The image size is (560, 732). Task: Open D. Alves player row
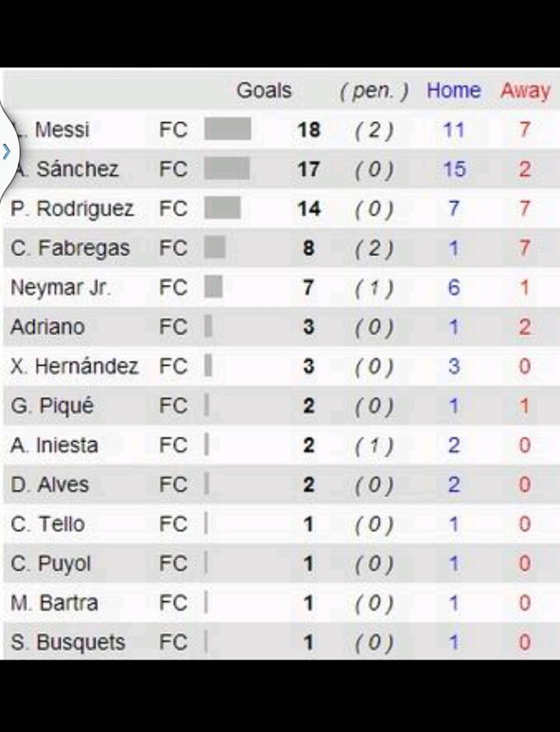pos(50,485)
